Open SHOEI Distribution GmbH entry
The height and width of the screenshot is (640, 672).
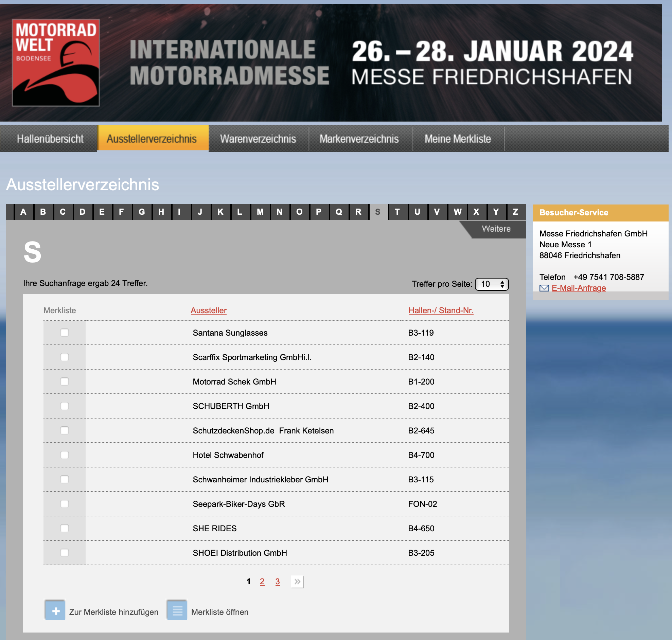(240, 553)
